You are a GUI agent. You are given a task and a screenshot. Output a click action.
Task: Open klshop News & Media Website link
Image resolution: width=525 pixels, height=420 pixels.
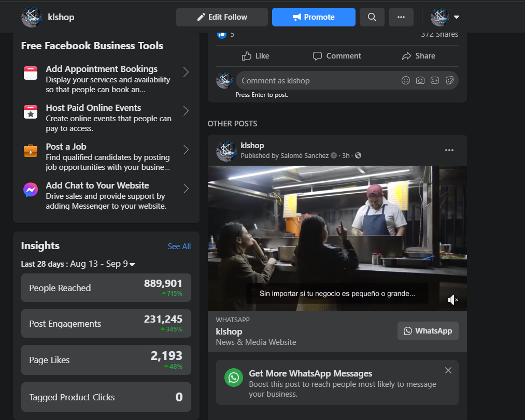point(256,337)
